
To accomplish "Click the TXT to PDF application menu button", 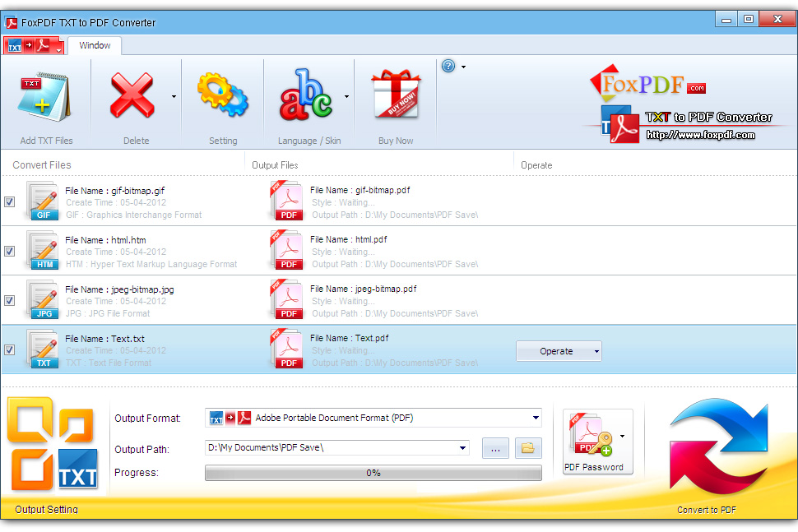I will (34, 46).
